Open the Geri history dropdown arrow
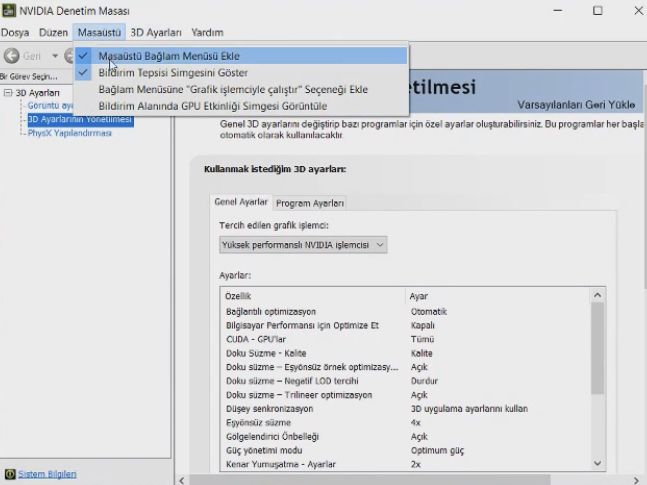This screenshot has height=485, width=647. [x=55, y=55]
